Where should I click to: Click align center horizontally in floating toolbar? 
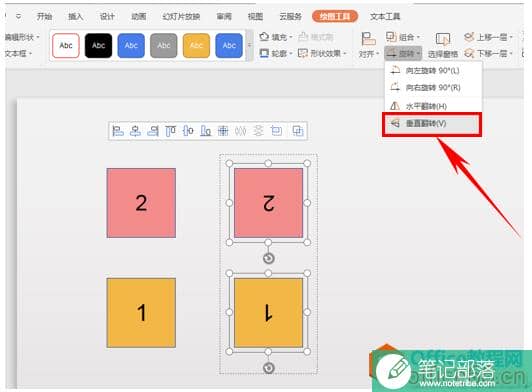point(135,131)
